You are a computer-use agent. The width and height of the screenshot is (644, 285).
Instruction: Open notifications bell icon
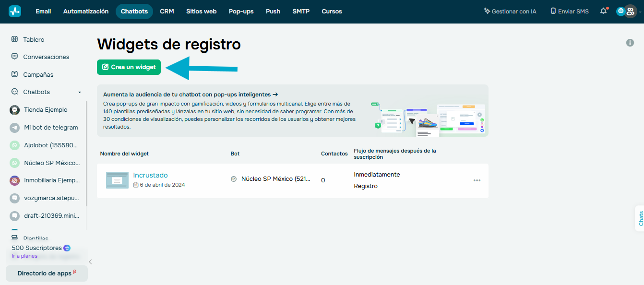click(604, 11)
